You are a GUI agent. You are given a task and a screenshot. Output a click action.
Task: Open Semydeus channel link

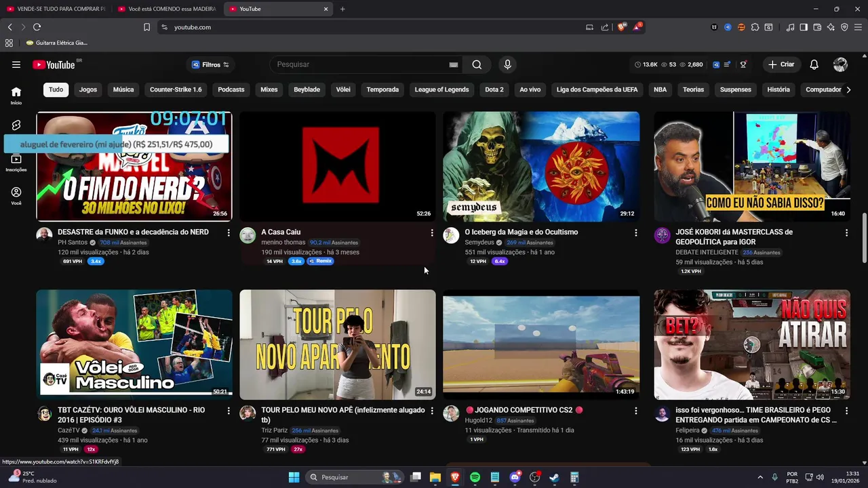tap(479, 243)
